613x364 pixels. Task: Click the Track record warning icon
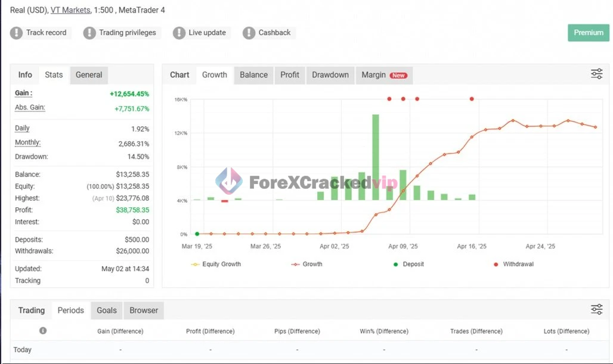pyautogui.click(x=16, y=33)
